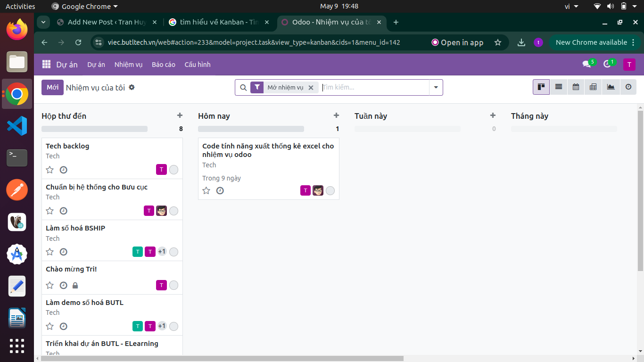Click the Chrome address bar URL
This screenshot has height=362, width=644.
[254, 42]
